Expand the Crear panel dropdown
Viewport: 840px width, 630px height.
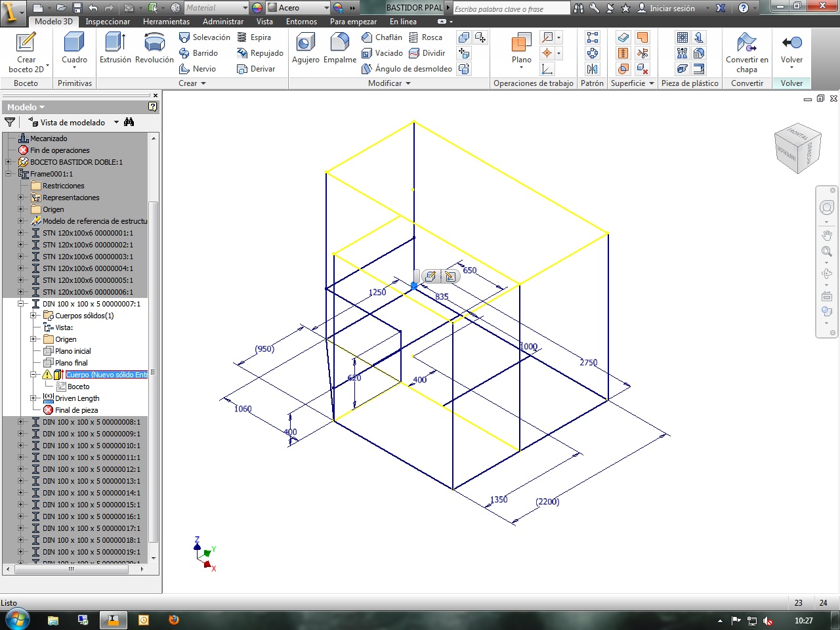tap(203, 83)
